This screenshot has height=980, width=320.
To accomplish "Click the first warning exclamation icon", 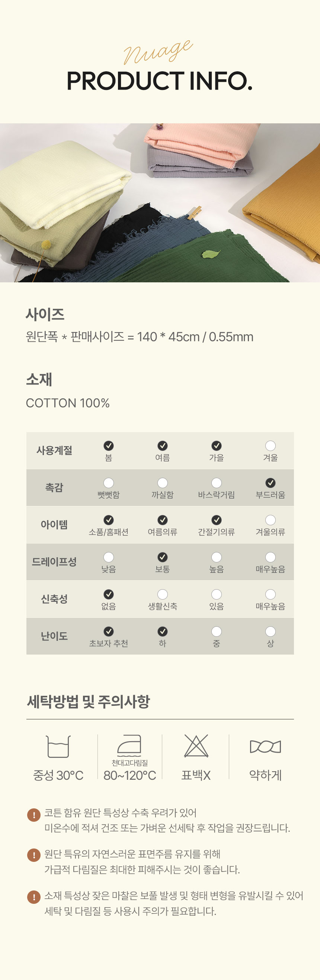I will [x=34, y=815].
